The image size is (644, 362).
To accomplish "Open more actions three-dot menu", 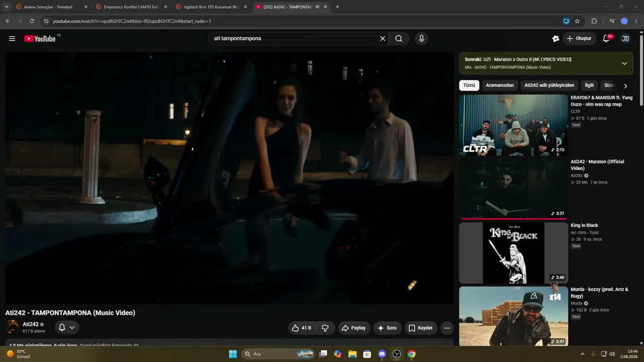I will (x=447, y=328).
